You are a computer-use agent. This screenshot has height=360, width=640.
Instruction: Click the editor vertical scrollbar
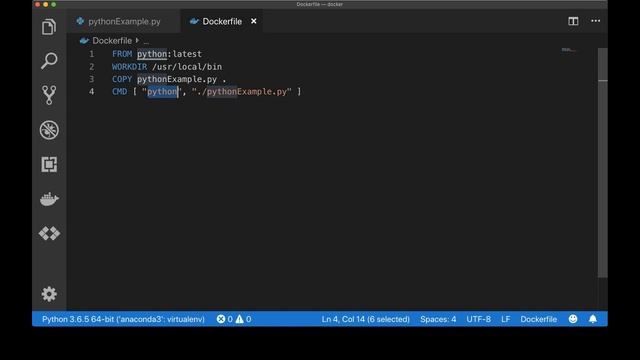tap(602, 163)
